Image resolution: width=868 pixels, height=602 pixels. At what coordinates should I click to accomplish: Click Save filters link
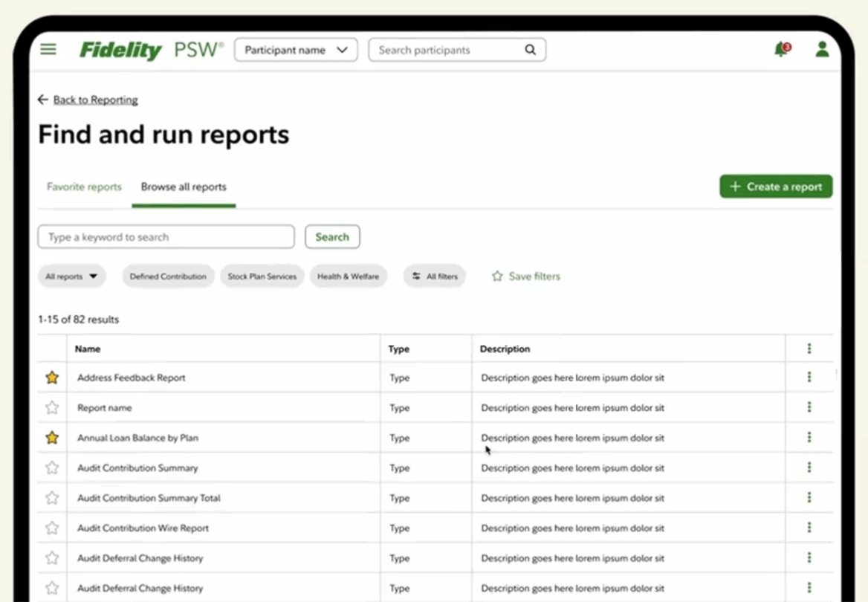point(534,276)
